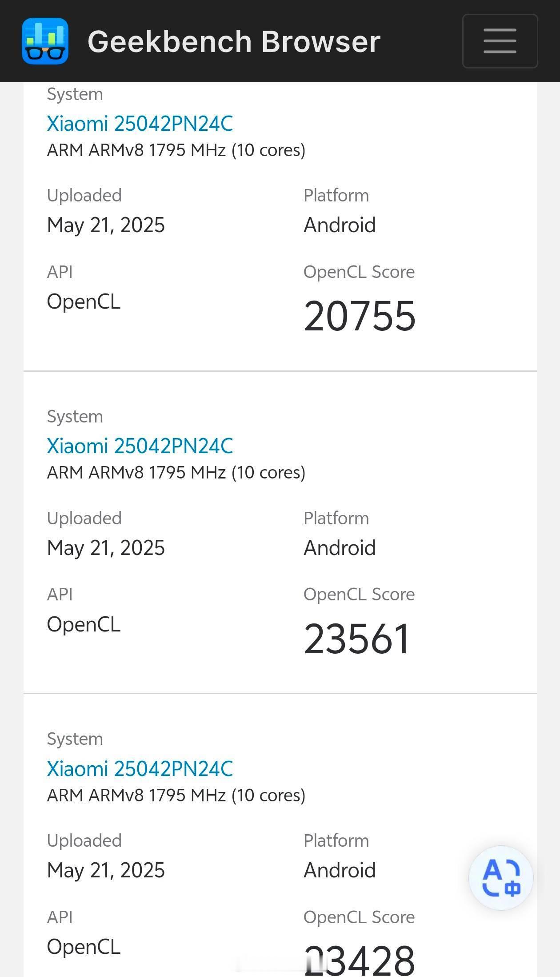Click the third result's May 21, 2025 date

coord(106,870)
